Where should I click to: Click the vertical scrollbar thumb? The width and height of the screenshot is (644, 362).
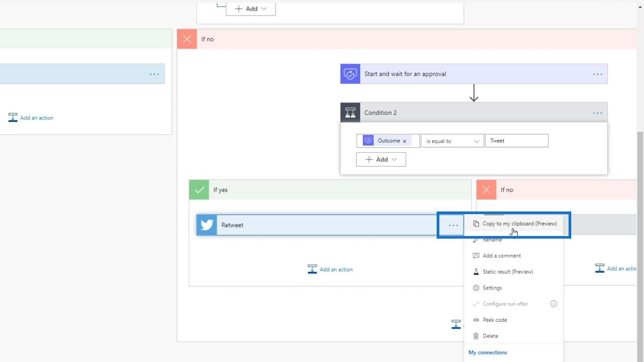tap(640, 246)
